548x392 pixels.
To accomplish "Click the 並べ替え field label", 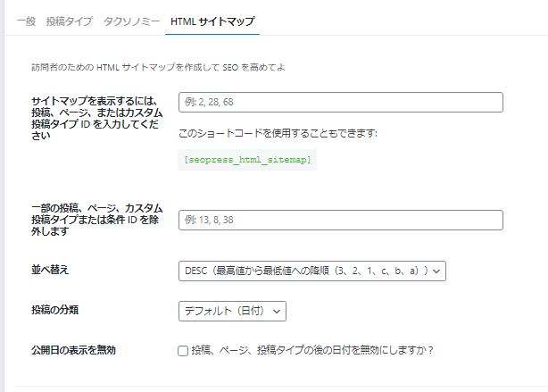I will (x=50, y=270).
